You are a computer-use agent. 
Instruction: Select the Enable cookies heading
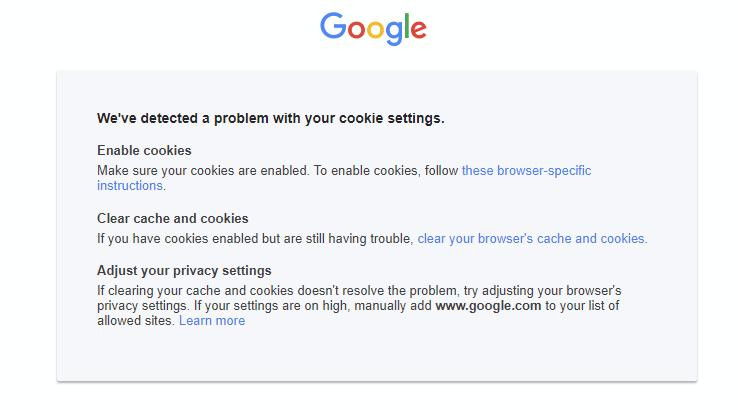[x=144, y=151]
